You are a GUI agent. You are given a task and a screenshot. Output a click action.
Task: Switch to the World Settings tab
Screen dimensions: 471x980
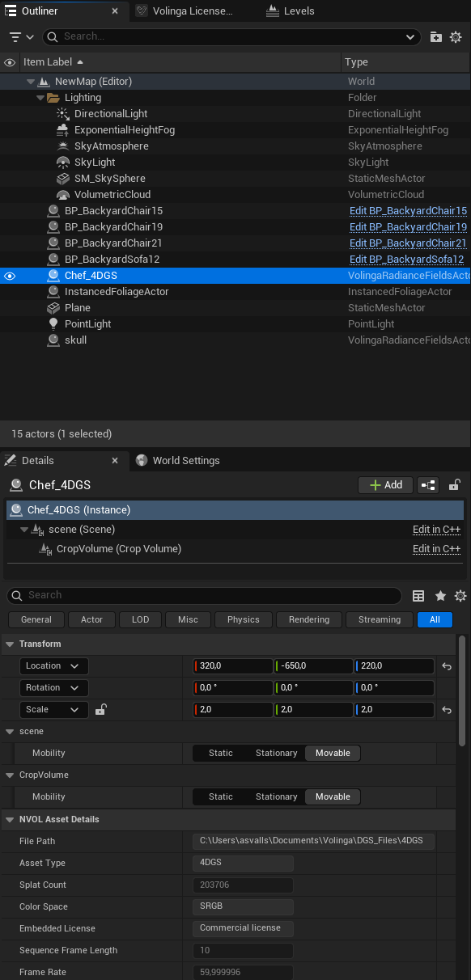click(x=177, y=461)
